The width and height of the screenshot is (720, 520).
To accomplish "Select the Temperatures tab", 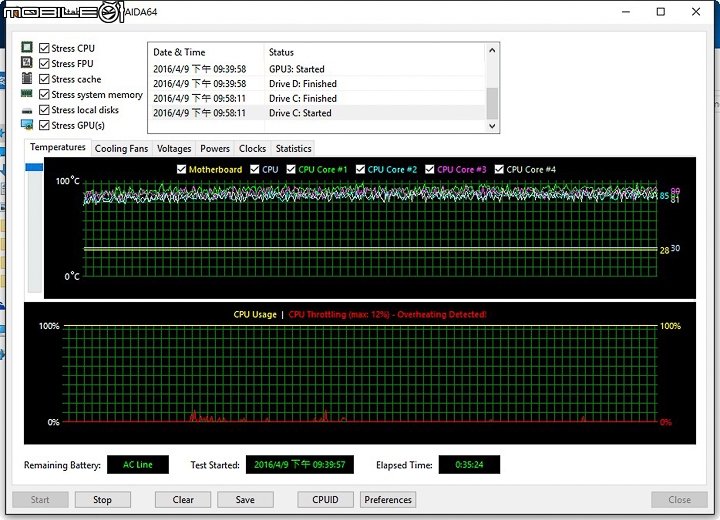I will (57, 147).
